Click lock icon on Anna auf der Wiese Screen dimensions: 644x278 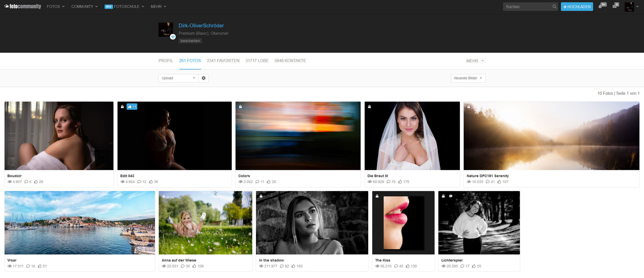click(164, 196)
